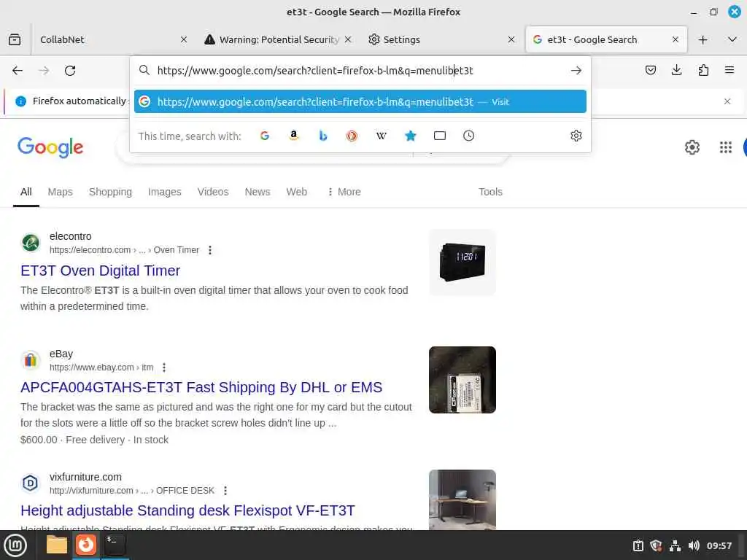The image size is (747, 560).
Task: Open the eBay bracket product thumbnail
Action: (x=462, y=379)
